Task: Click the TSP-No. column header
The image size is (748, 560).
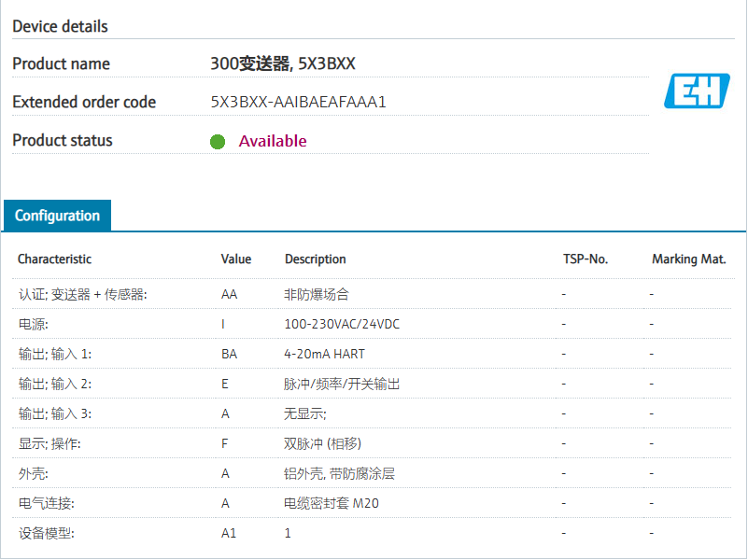Action: (586, 259)
